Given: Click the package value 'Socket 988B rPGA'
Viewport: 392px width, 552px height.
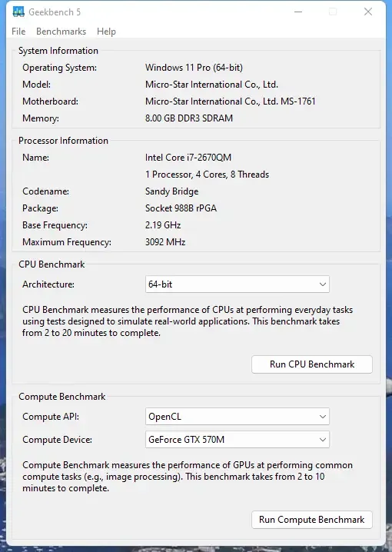Looking at the screenshot, I should (x=181, y=208).
